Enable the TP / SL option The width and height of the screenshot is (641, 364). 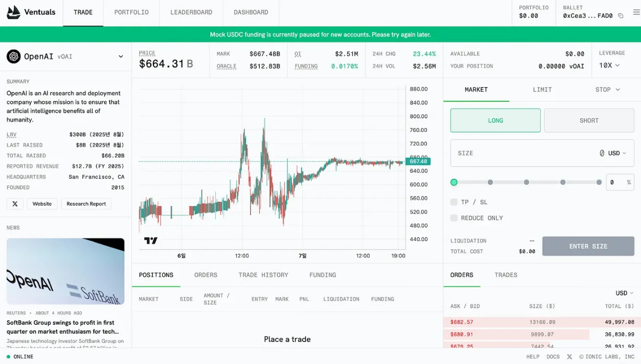pyautogui.click(x=454, y=202)
